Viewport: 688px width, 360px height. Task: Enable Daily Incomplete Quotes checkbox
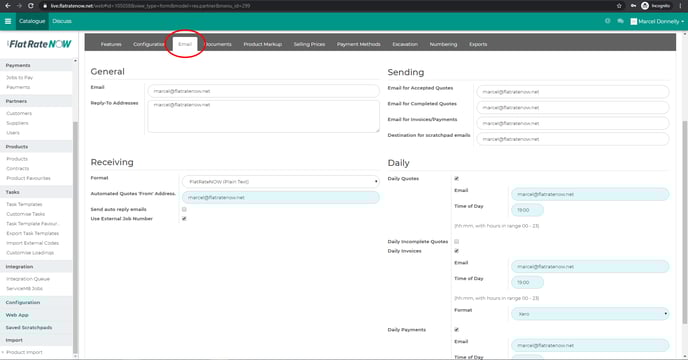click(x=456, y=241)
